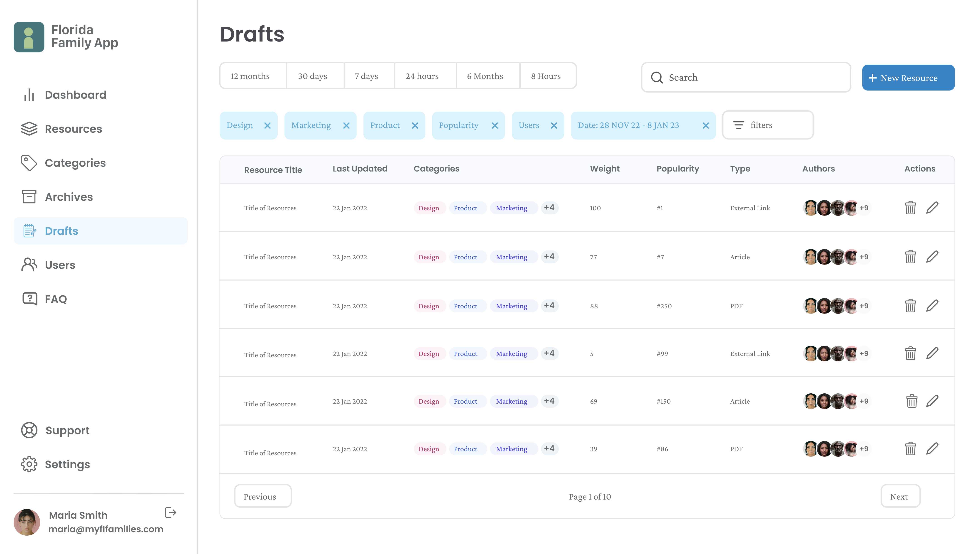Delete the resource with weight 100
This screenshot has height=554, width=980.
click(x=910, y=208)
